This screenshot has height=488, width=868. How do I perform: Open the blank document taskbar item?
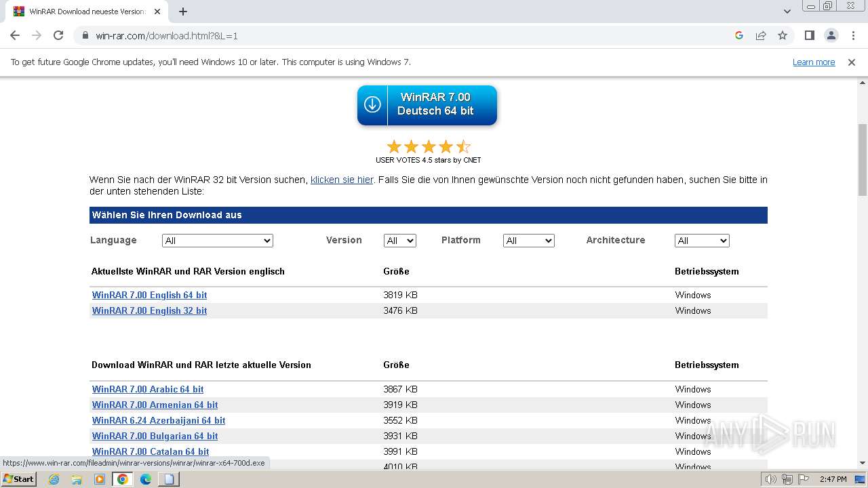(x=169, y=479)
